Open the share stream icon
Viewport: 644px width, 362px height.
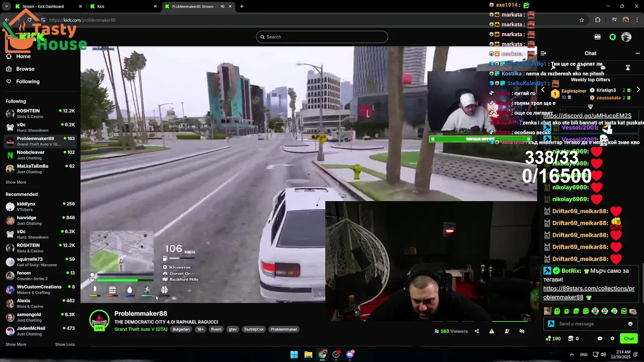pyautogui.click(x=476, y=331)
